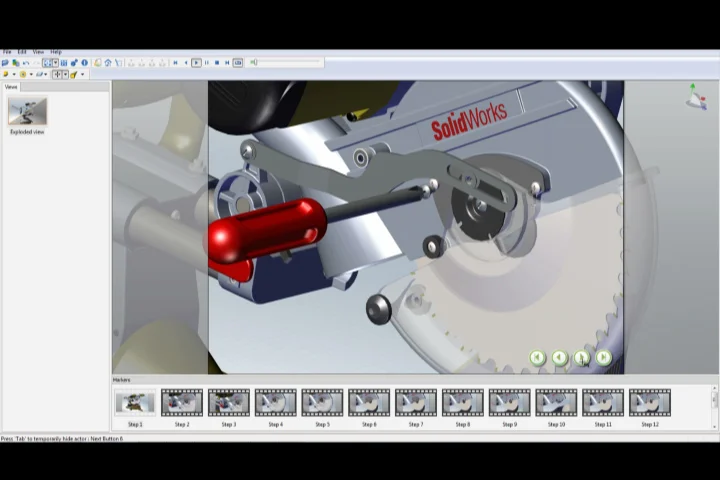Select the Step 12 marker thumbnail
This screenshot has height=480, width=720.
pos(650,403)
